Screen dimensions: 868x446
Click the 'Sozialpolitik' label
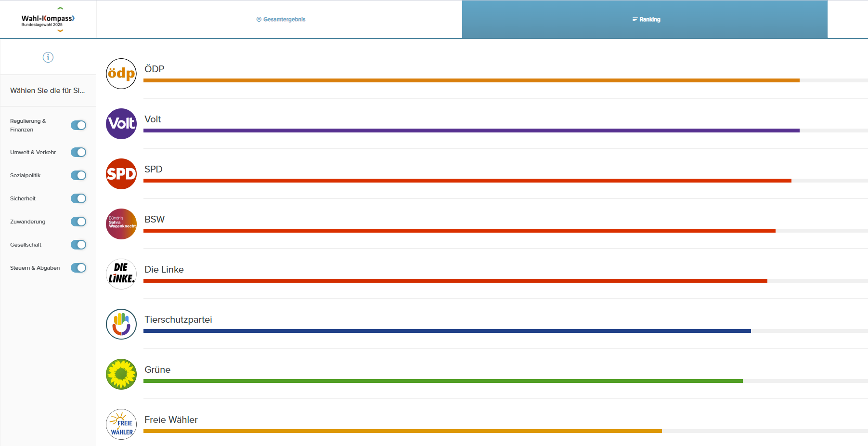(x=25, y=175)
